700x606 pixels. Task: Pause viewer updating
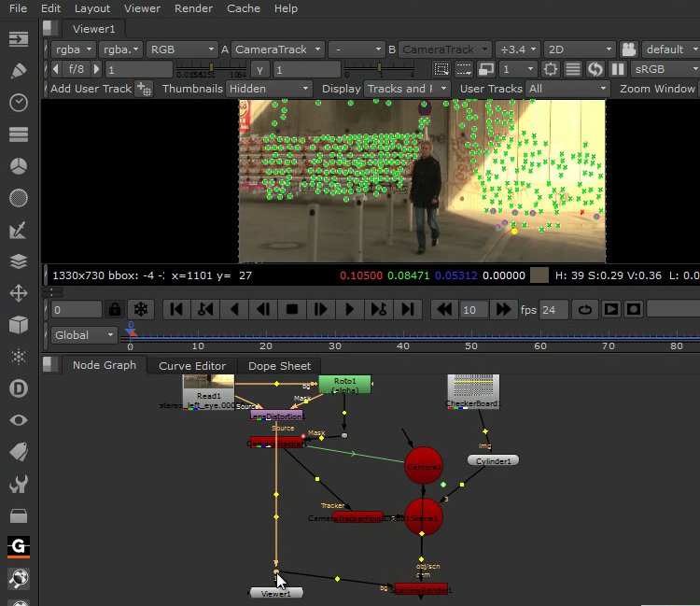[x=618, y=69]
